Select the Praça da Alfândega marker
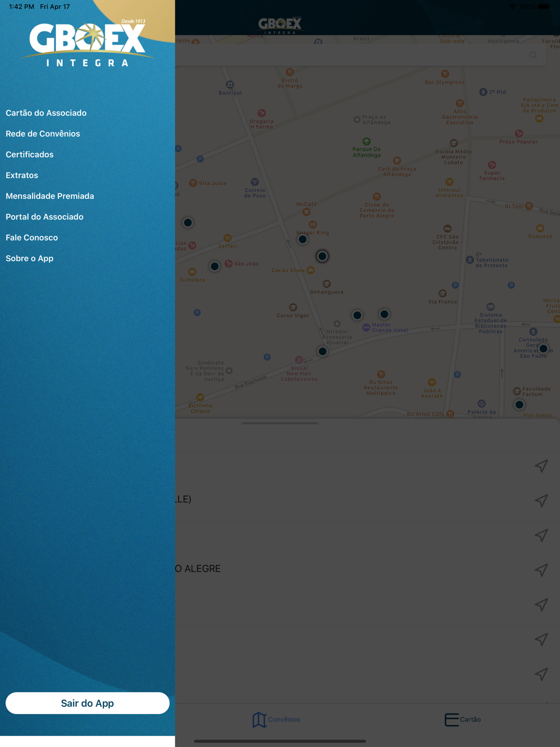Image resolution: width=560 pixels, height=747 pixels. (x=357, y=119)
